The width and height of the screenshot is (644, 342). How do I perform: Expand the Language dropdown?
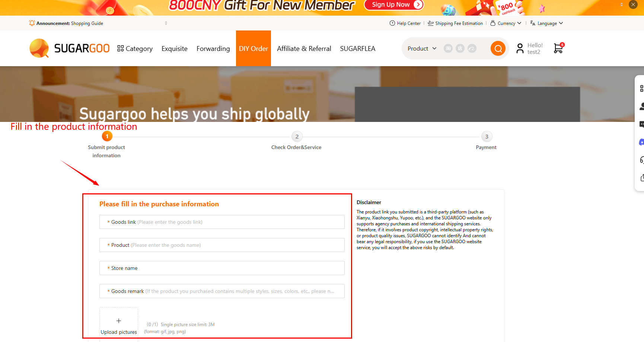click(546, 23)
